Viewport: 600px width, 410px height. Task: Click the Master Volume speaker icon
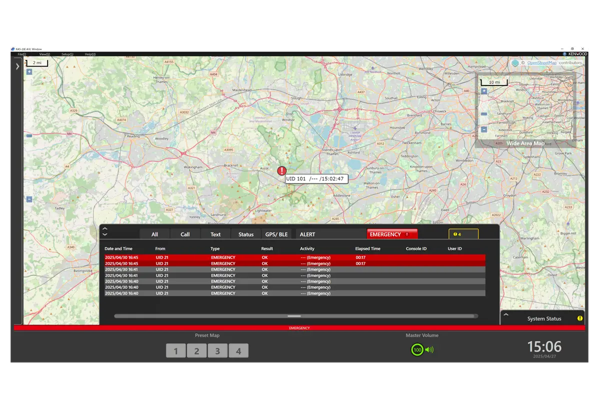tap(429, 350)
